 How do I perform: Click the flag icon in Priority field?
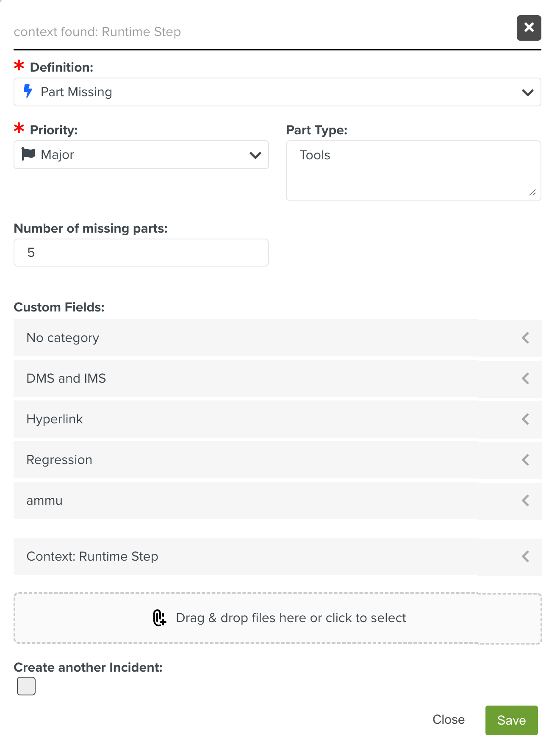[28, 154]
